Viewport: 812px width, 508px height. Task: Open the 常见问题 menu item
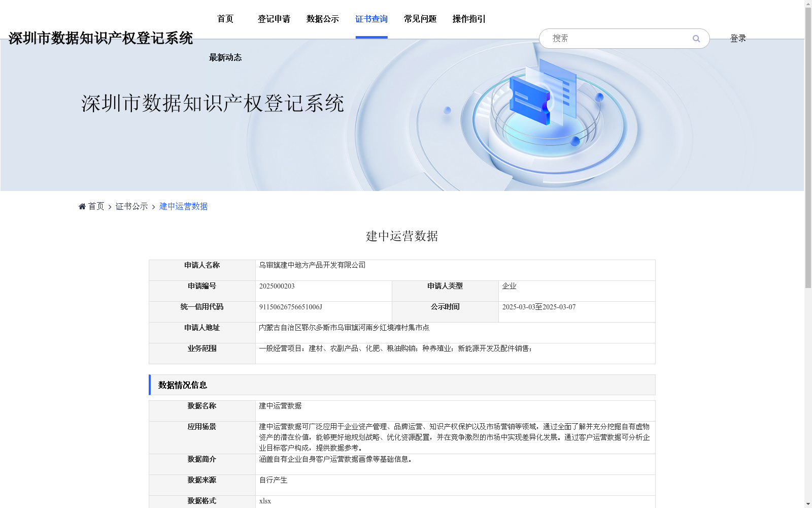[x=420, y=19]
